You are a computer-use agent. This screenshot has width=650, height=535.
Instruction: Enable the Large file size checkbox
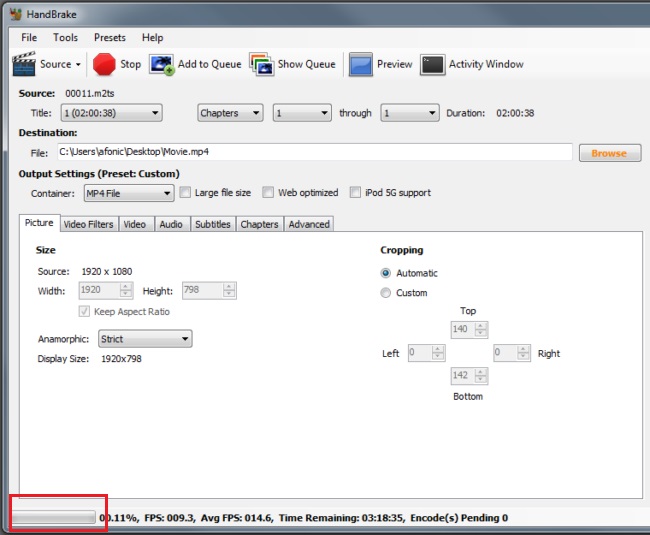[185, 193]
